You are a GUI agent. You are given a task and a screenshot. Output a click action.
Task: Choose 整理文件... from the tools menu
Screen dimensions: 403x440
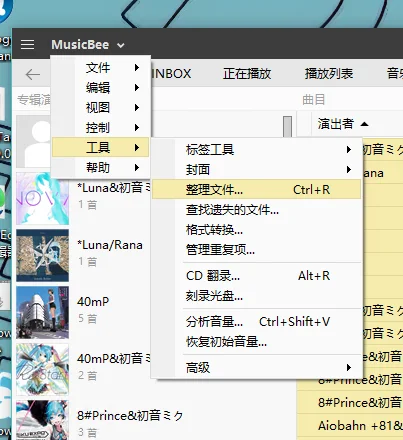point(256,189)
